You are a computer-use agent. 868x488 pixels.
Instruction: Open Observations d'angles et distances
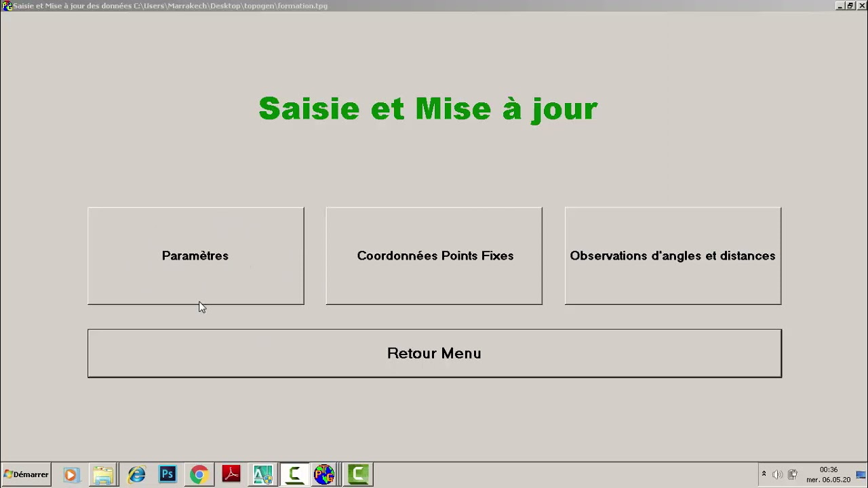point(673,256)
